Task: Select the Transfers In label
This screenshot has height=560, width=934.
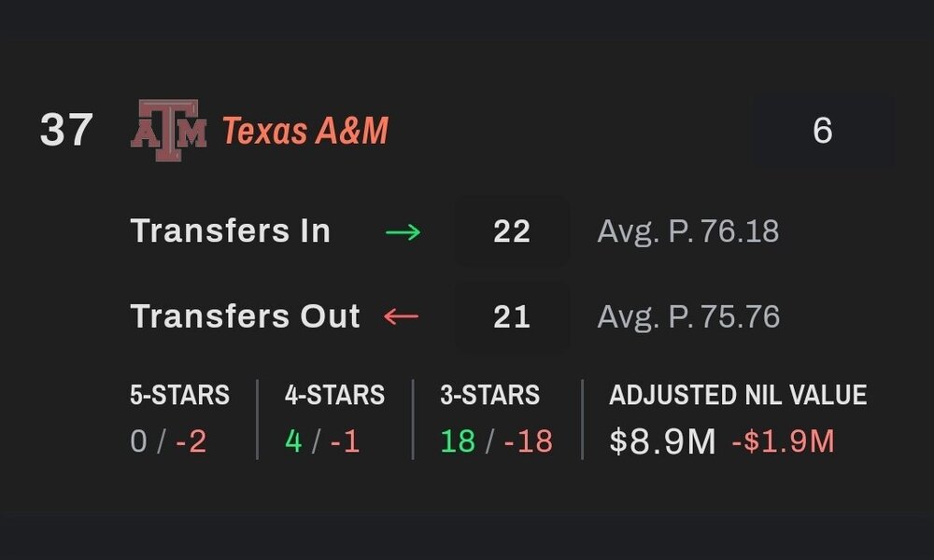Action: 231,231
